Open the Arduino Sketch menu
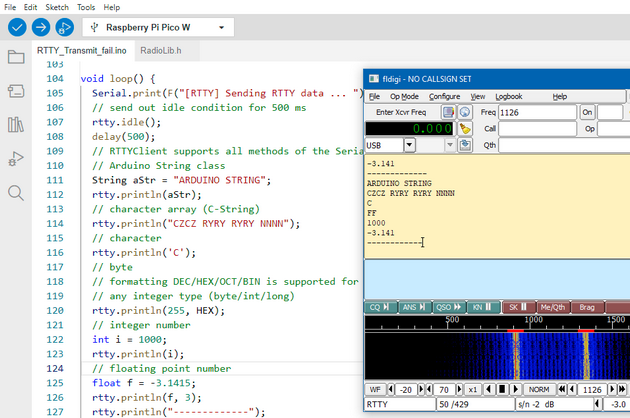Screen dimensions: 630x418 pyautogui.click(x=57, y=7)
